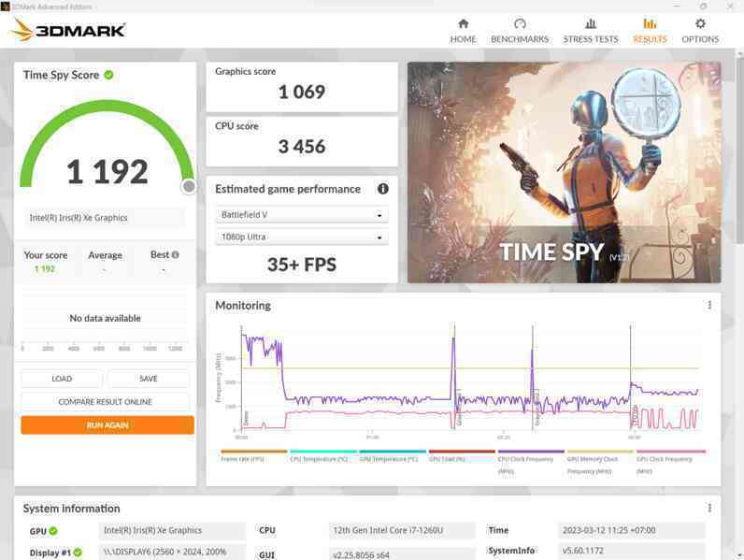Image resolution: width=744 pixels, height=560 pixels.
Task: Click the 35+ FPS estimate text
Action: point(302,265)
